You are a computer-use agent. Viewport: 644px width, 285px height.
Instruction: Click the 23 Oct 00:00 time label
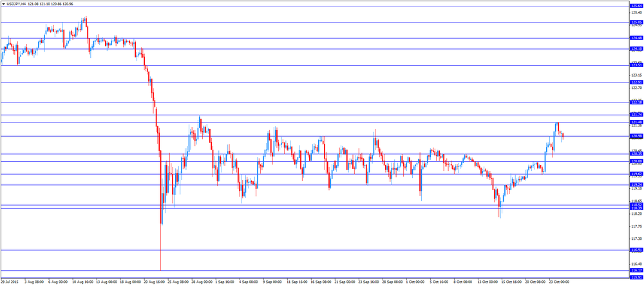click(x=560, y=282)
